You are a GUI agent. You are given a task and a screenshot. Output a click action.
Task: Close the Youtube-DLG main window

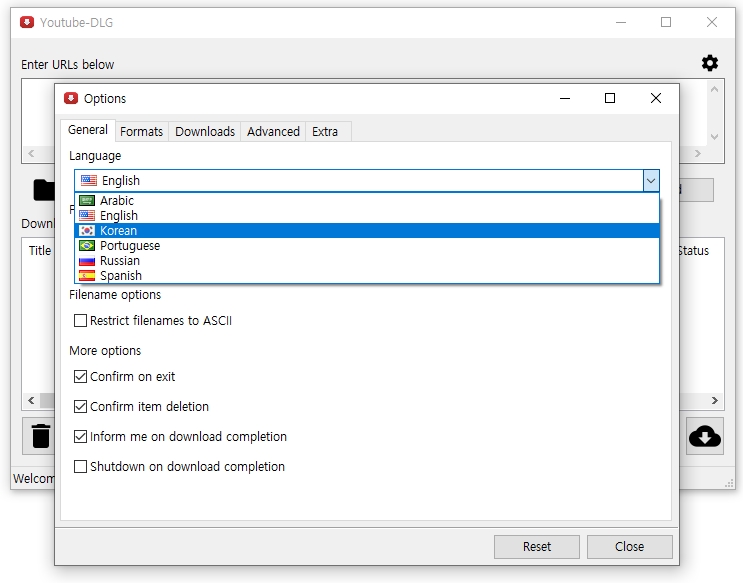[x=712, y=22]
